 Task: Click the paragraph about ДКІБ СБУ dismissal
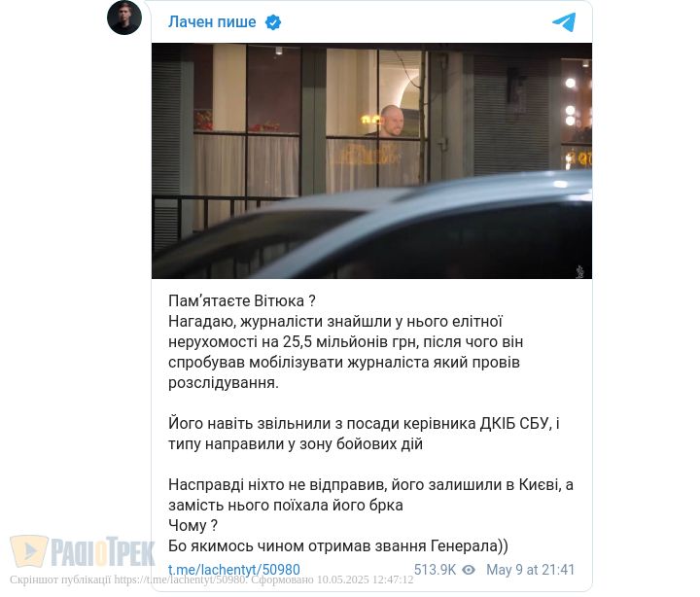364,434
